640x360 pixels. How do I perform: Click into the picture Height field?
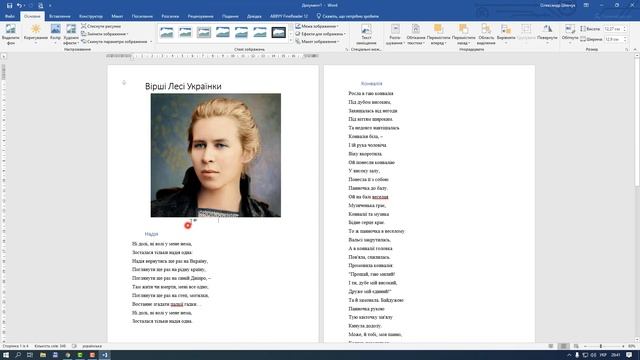coord(613,29)
